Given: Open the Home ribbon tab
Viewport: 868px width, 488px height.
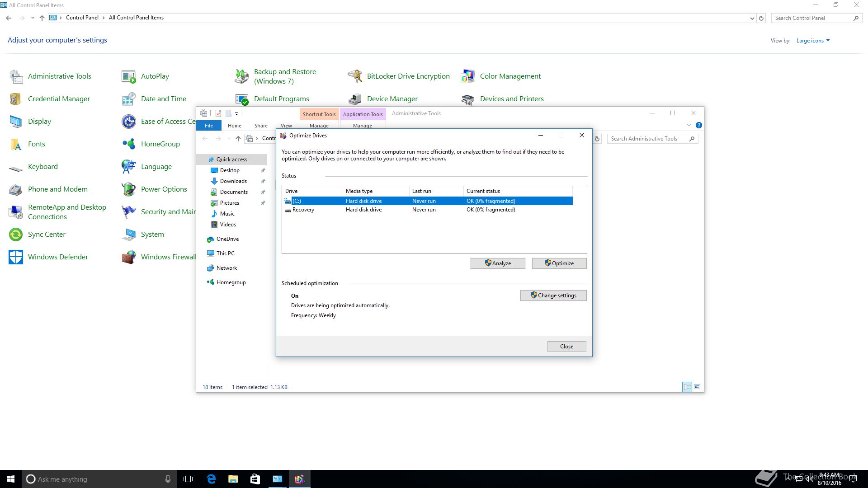Looking at the screenshot, I should click(234, 126).
